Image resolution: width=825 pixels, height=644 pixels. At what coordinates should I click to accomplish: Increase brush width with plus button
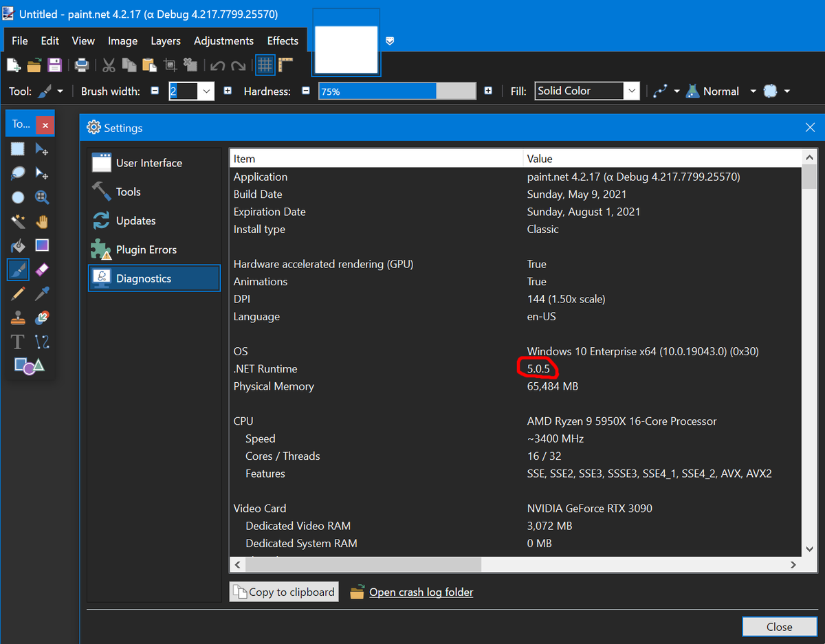tap(228, 91)
